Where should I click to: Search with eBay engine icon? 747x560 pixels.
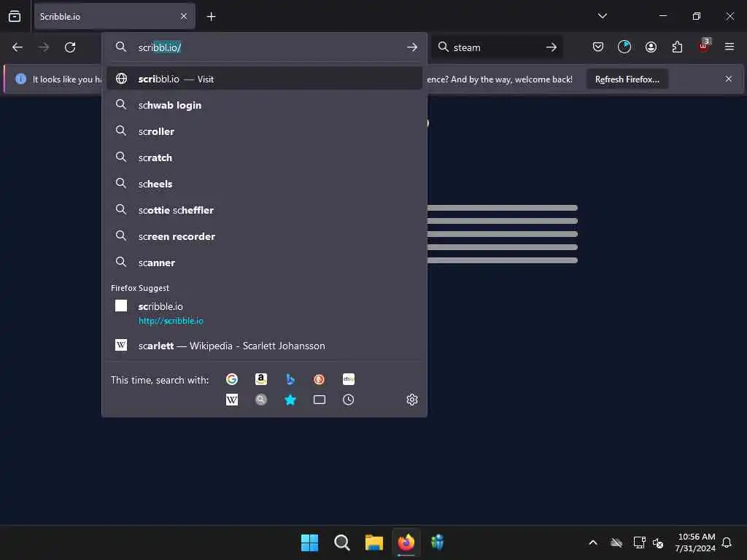(x=349, y=379)
